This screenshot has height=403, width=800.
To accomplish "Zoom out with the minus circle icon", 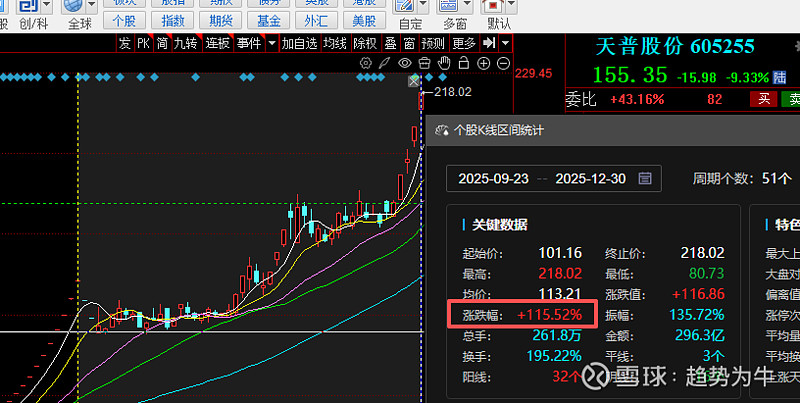I will [504, 63].
